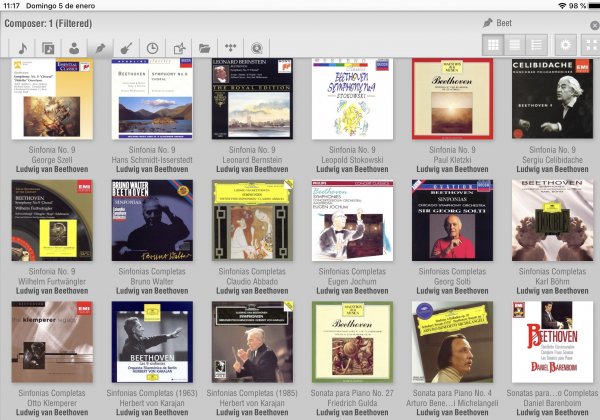The image size is (600, 420).
Task: Click the pen icon beside the Beet filter
Action: pos(487,23)
